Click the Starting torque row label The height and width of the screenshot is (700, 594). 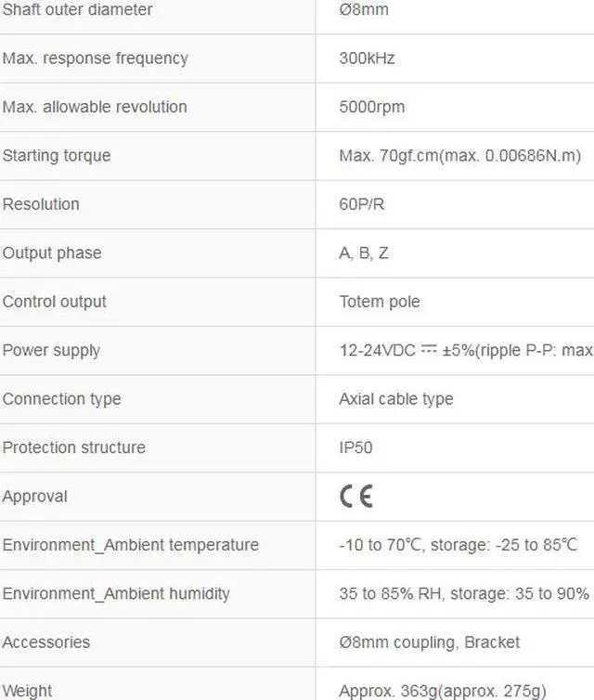pyautogui.click(x=57, y=156)
